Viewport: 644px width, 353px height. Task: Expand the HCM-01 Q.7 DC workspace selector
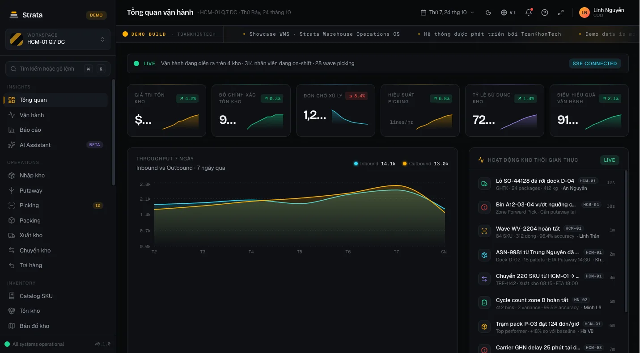[58, 39]
